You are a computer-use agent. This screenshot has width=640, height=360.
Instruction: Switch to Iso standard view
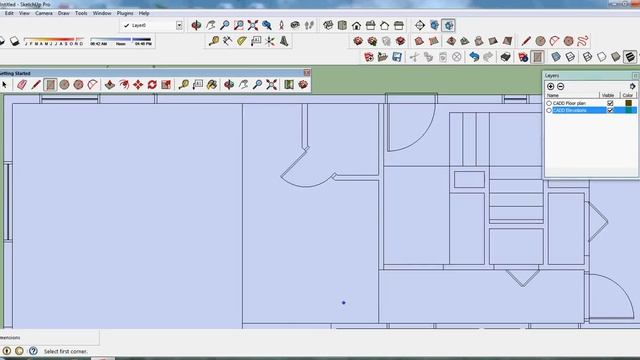point(328,25)
